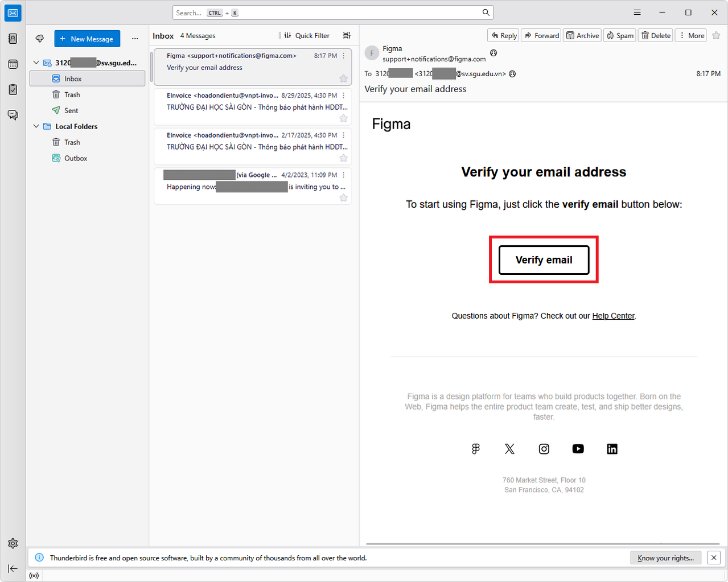Star the 8/29/2025 EInvoice message
728x582 pixels.
(x=343, y=118)
